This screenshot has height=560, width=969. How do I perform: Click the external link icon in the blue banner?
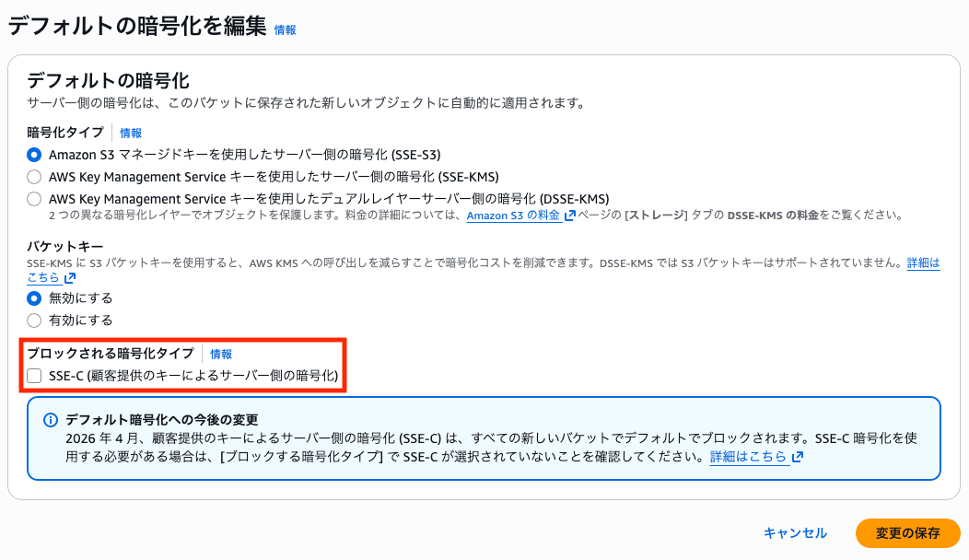(x=799, y=455)
